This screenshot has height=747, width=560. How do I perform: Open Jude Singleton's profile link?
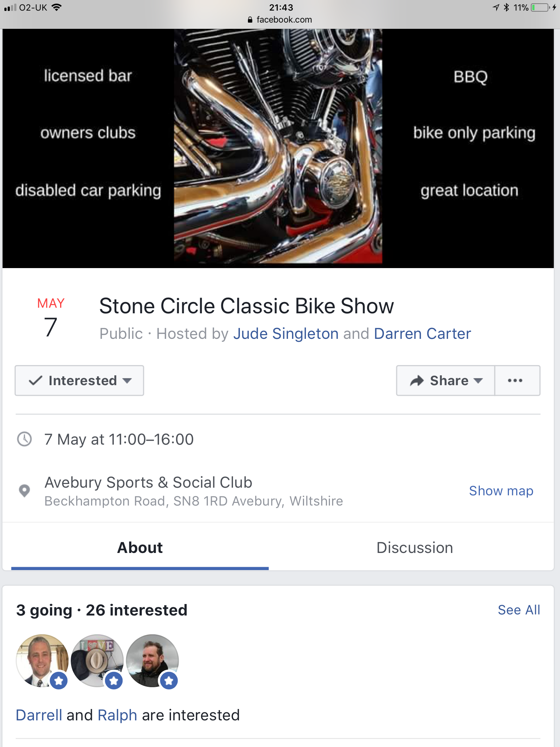(286, 334)
